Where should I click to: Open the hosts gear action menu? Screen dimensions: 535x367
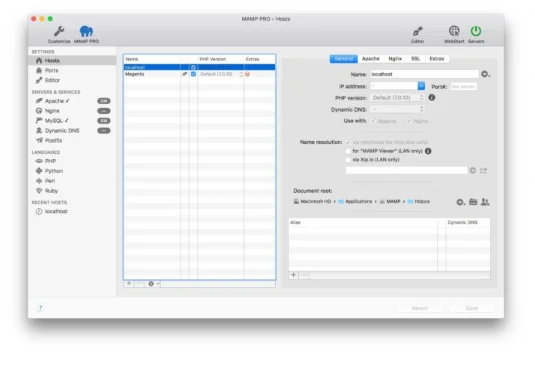point(153,283)
